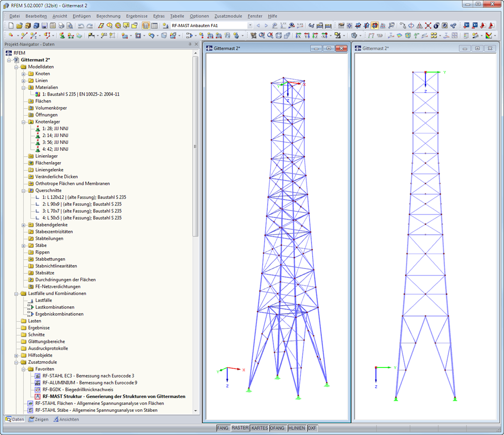Enable the FANG option in the status bar
The image size is (504, 435).
click(223, 428)
